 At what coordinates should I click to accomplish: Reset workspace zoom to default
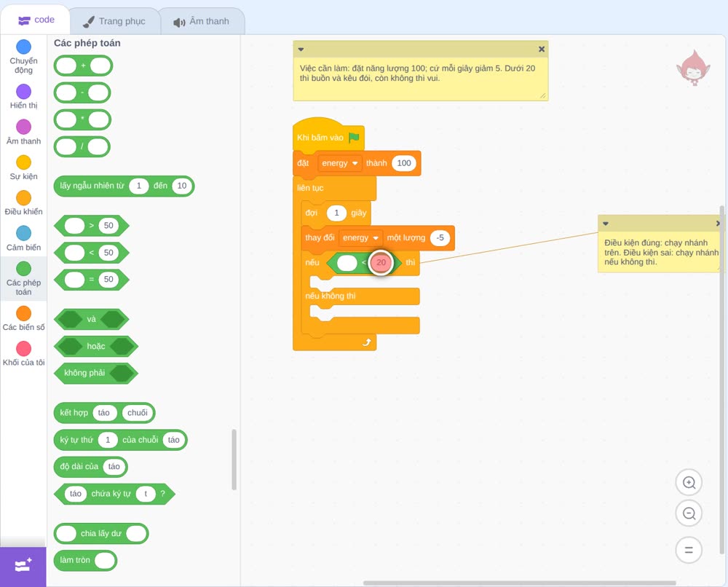pyautogui.click(x=689, y=550)
